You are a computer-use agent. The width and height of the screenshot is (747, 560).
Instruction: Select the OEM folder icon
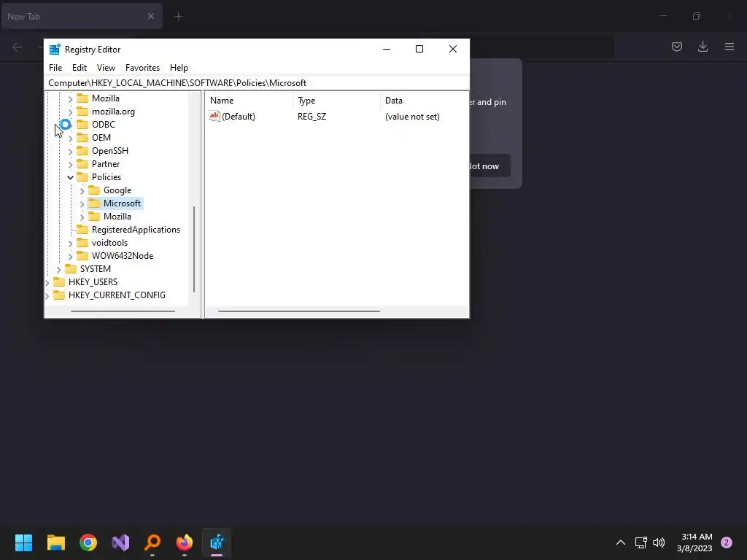(82, 138)
